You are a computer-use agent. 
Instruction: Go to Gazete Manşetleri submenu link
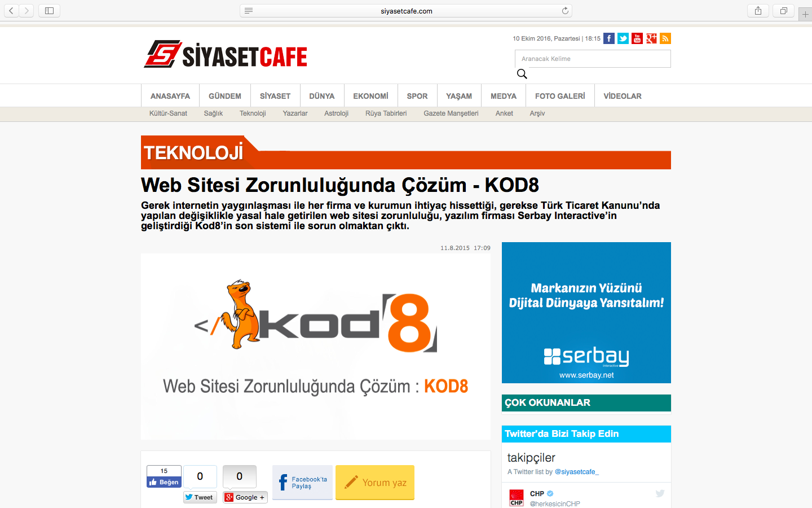click(451, 113)
